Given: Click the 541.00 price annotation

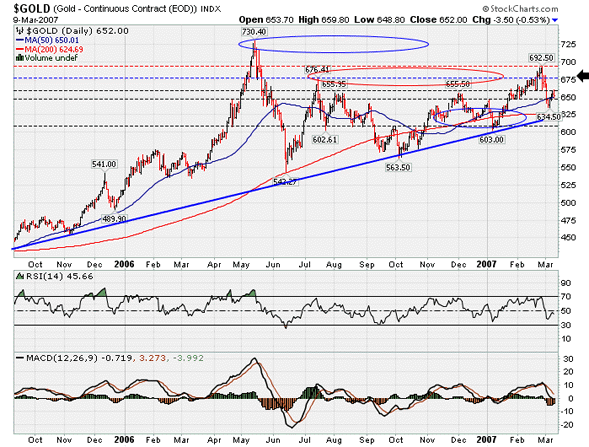Looking at the screenshot, I should click(x=104, y=164).
